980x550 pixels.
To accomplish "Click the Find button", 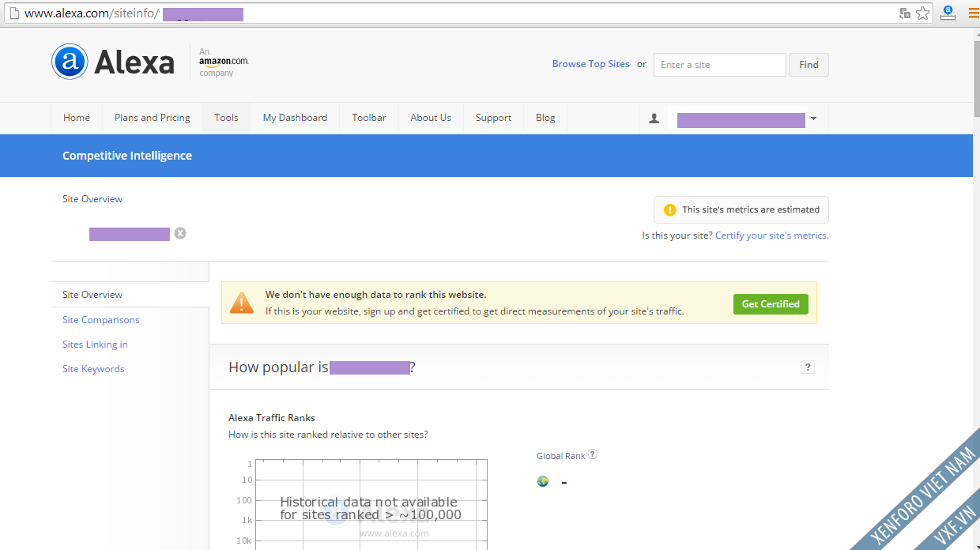I will (808, 65).
